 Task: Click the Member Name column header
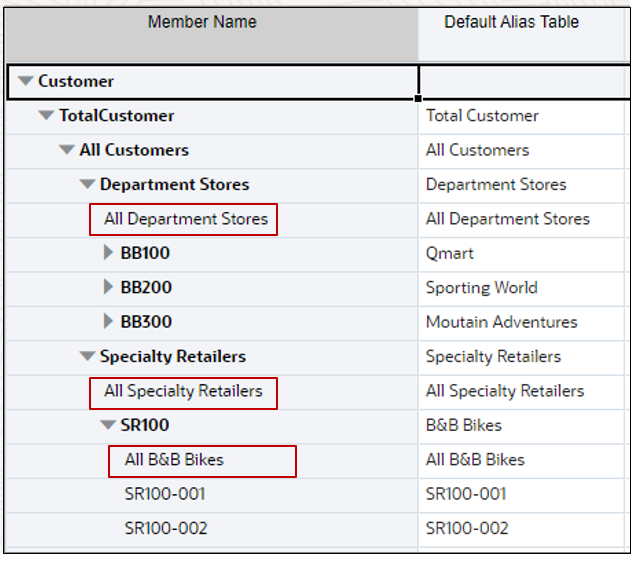tap(202, 23)
